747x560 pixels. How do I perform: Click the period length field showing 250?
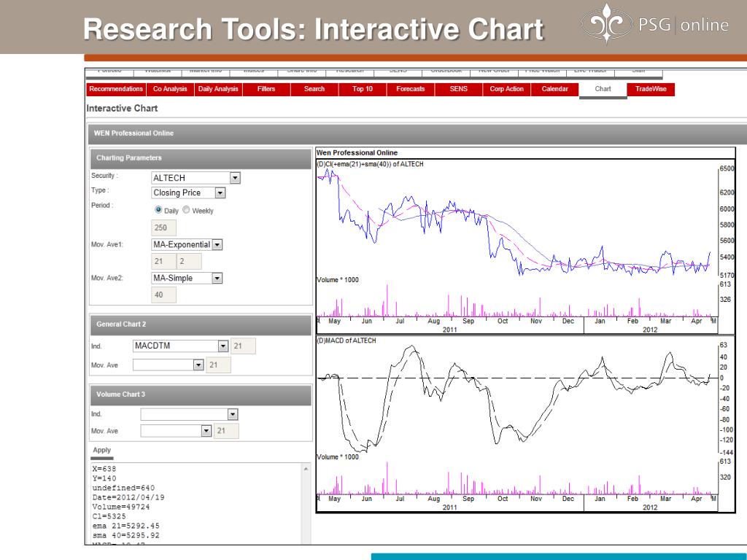coord(163,227)
